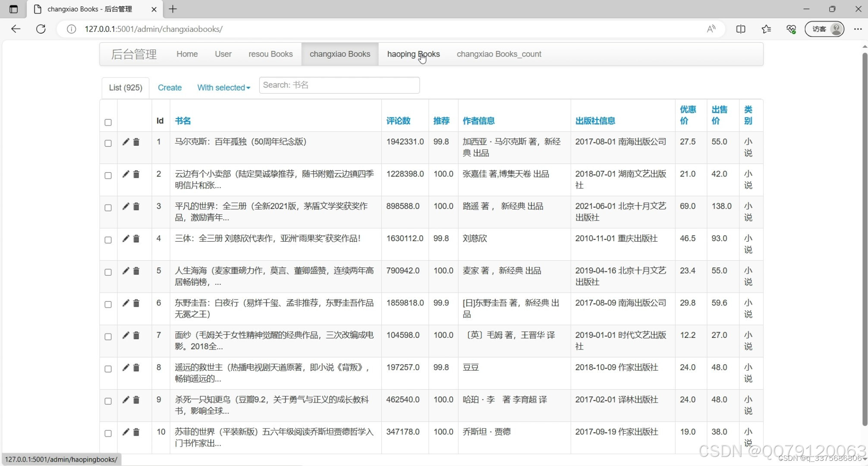This screenshot has height=466, width=868.
Task: Delete the 云边有个小卖部 row via trash icon
Action: click(x=136, y=174)
